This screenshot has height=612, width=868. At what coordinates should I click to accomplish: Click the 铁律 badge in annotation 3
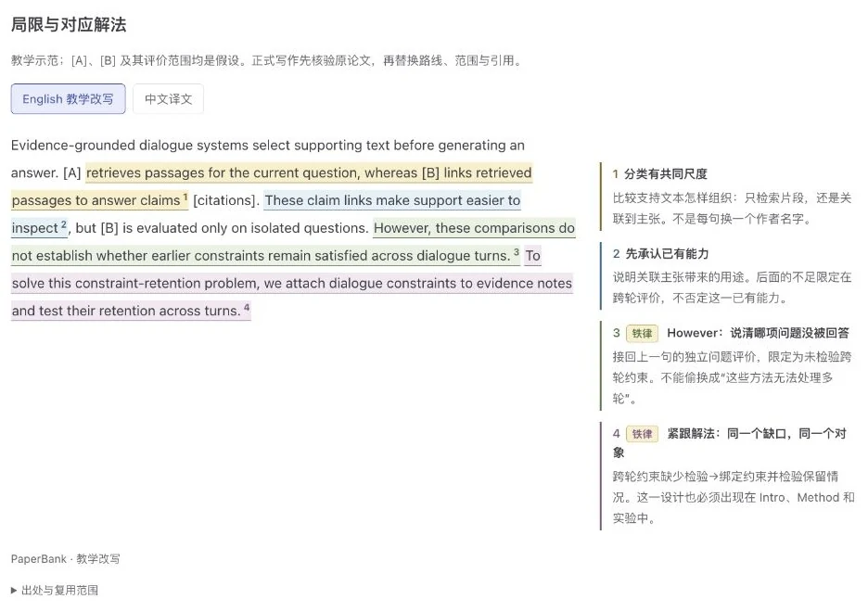pos(642,333)
